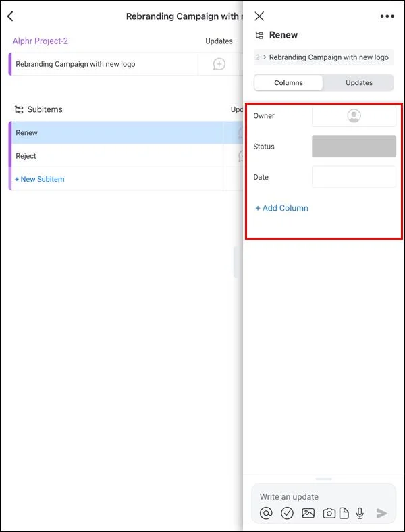Assign an owner via the person avatar icon

pos(354,115)
